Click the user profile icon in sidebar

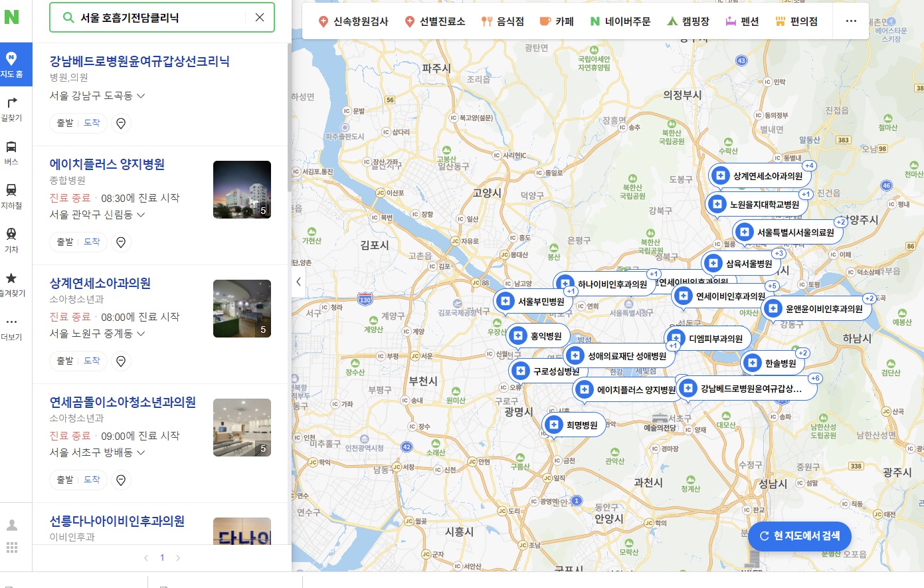[x=12, y=525]
